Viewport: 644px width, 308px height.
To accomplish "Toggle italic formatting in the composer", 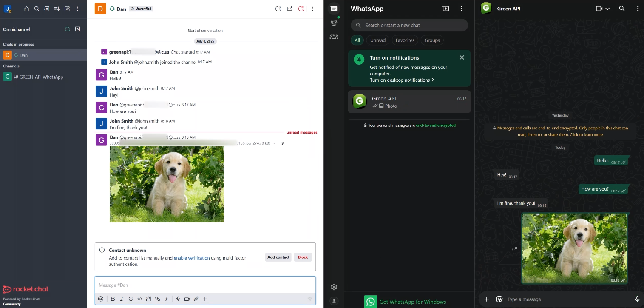I will tap(122, 299).
